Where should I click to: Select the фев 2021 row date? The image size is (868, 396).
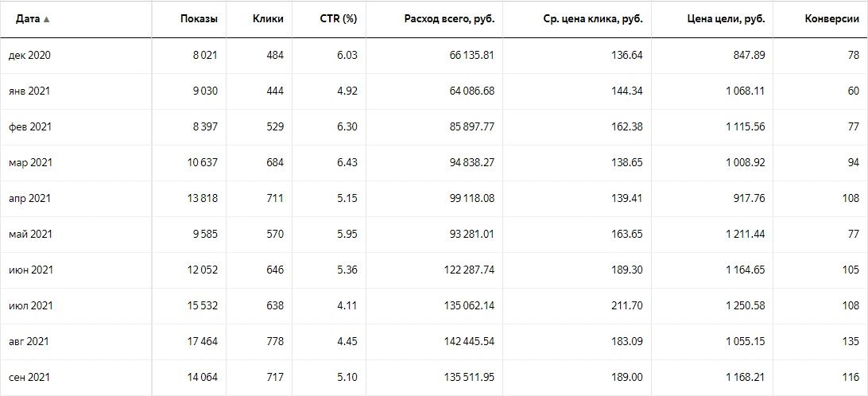(29, 126)
